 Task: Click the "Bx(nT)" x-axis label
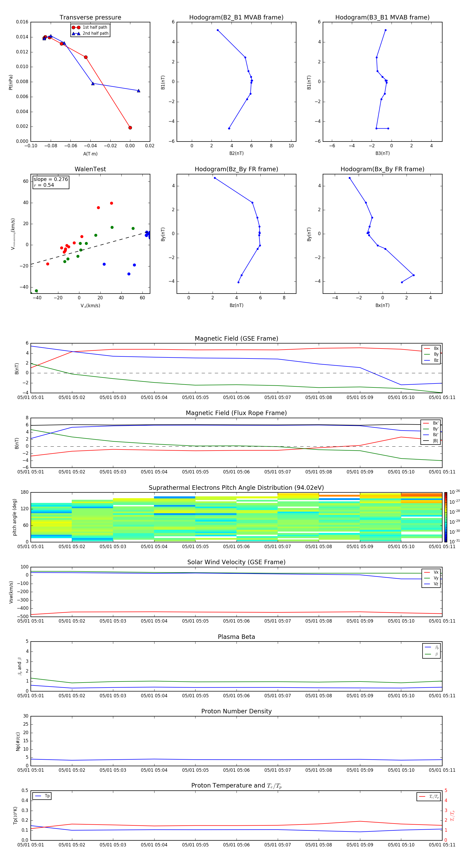[x=382, y=305]
